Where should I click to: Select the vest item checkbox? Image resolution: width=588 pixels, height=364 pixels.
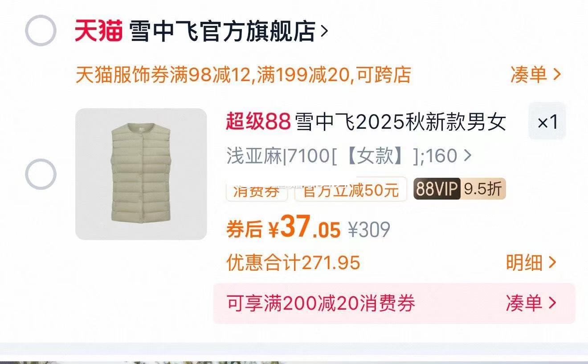click(41, 174)
